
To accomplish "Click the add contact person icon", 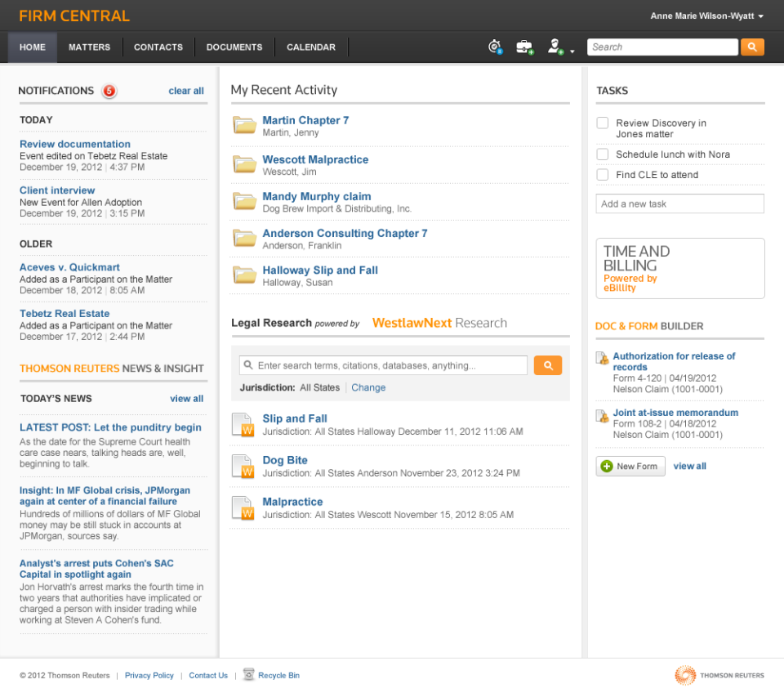I will click(555, 47).
